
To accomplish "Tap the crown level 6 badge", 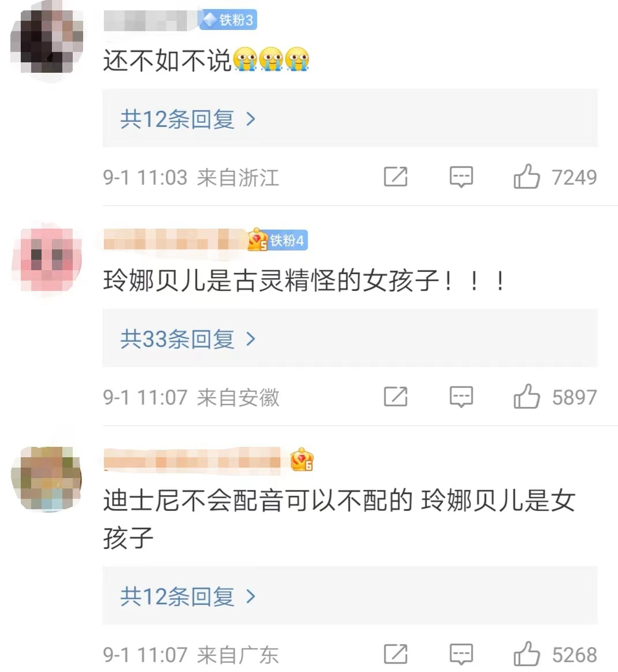I will (302, 460).
